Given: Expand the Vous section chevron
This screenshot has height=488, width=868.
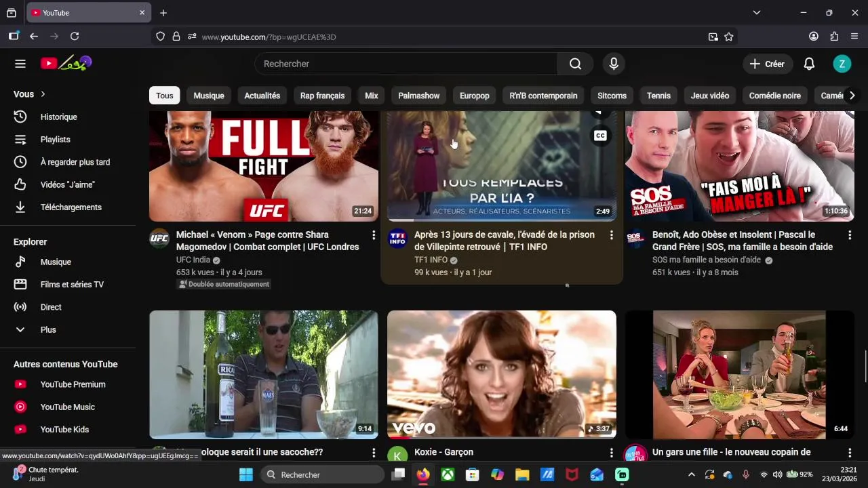Looking at the screenshot, I should (x=43, y=94).
